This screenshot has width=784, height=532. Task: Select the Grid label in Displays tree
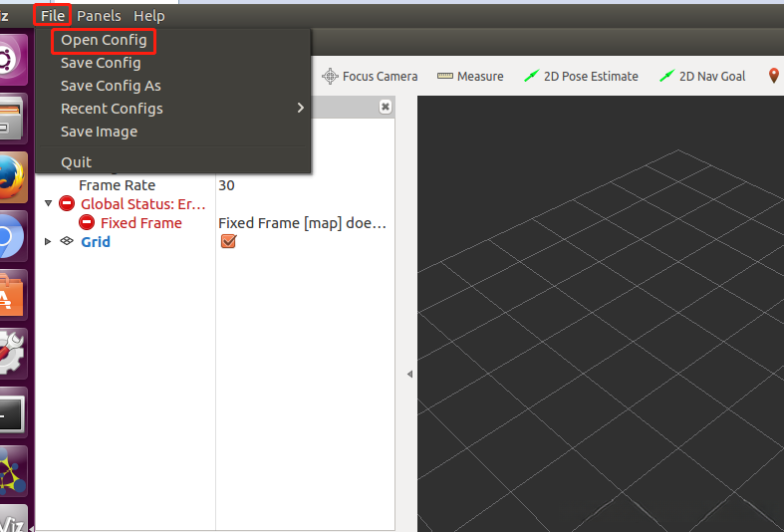point(96,242)
